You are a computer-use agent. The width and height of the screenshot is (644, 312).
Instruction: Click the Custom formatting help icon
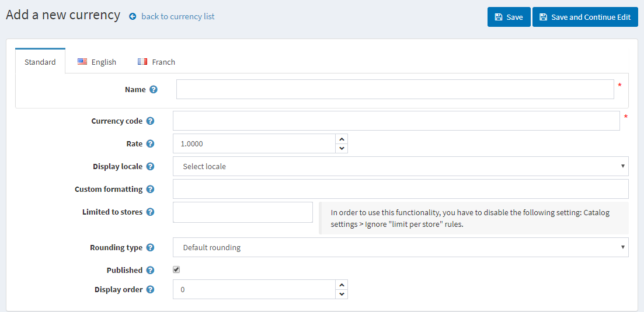point(150,190)
